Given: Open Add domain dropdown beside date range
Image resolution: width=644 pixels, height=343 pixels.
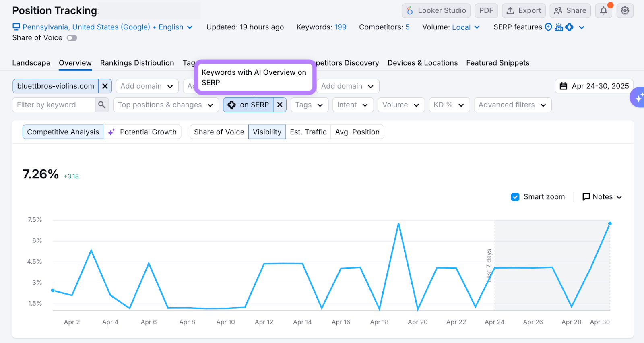Looking at the screenshot, I should [348, 86].
